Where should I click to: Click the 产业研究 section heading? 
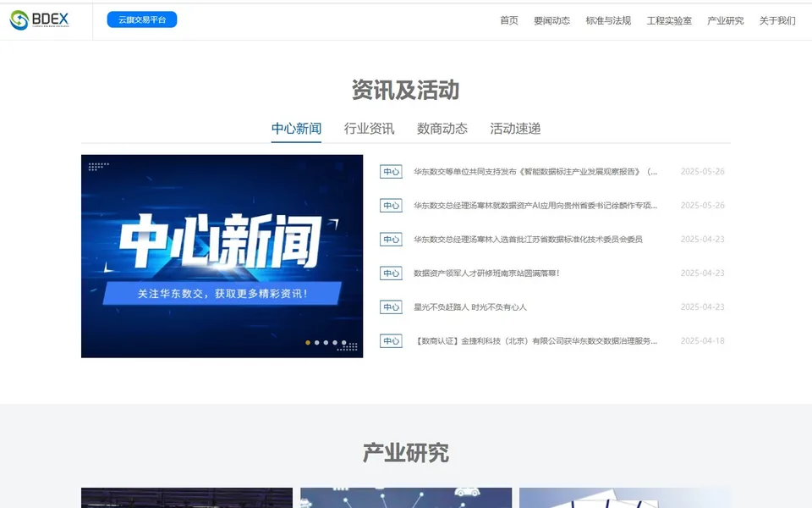coord(405,453)
